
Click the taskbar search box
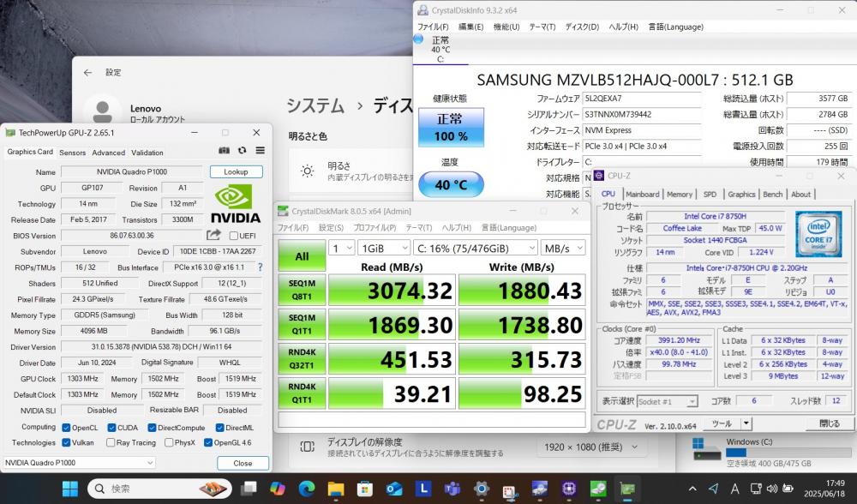(160, 489)
